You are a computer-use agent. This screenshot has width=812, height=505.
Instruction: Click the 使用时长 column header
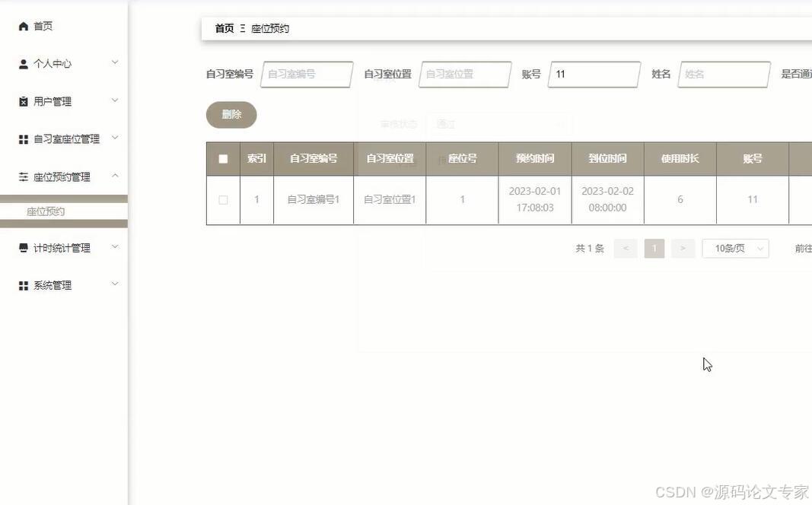point(680,159)
